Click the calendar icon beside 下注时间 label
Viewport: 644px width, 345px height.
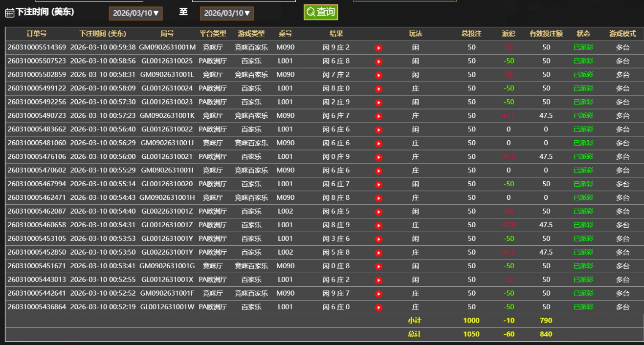click(9, 13)
